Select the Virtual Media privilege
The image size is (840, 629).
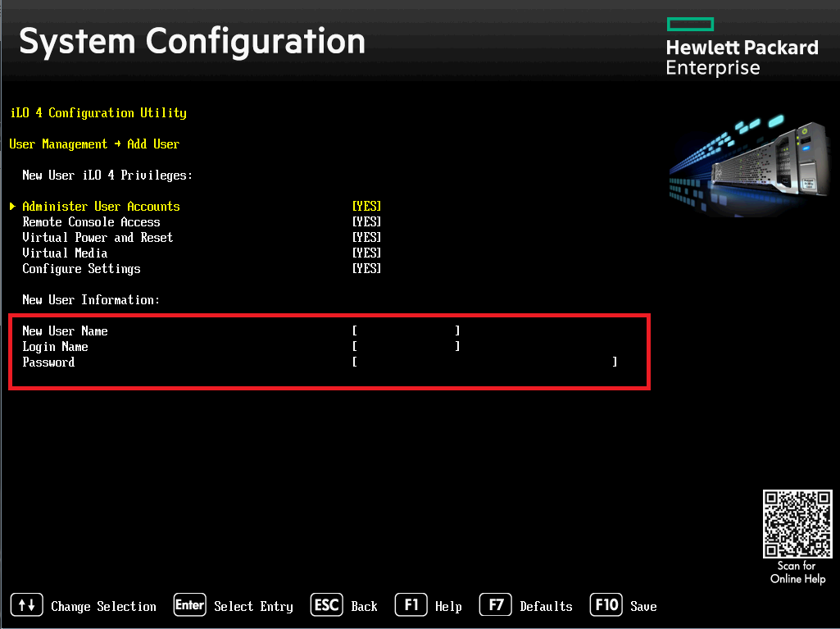pos(65,253)
